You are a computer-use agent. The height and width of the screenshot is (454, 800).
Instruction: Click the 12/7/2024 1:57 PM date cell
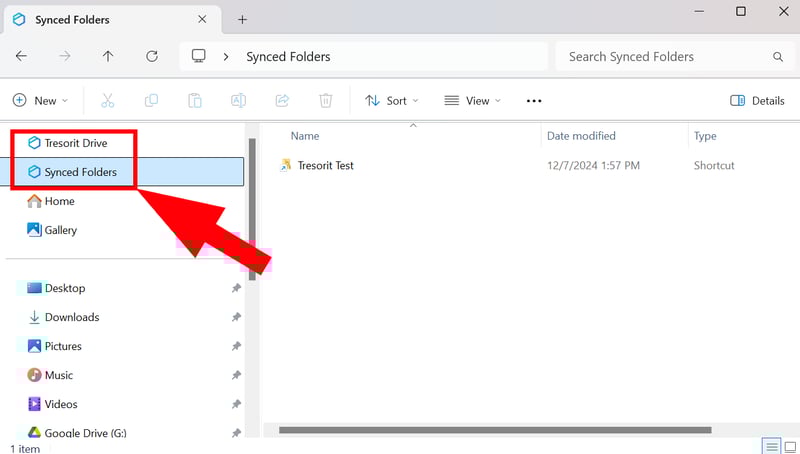[593, 165]
